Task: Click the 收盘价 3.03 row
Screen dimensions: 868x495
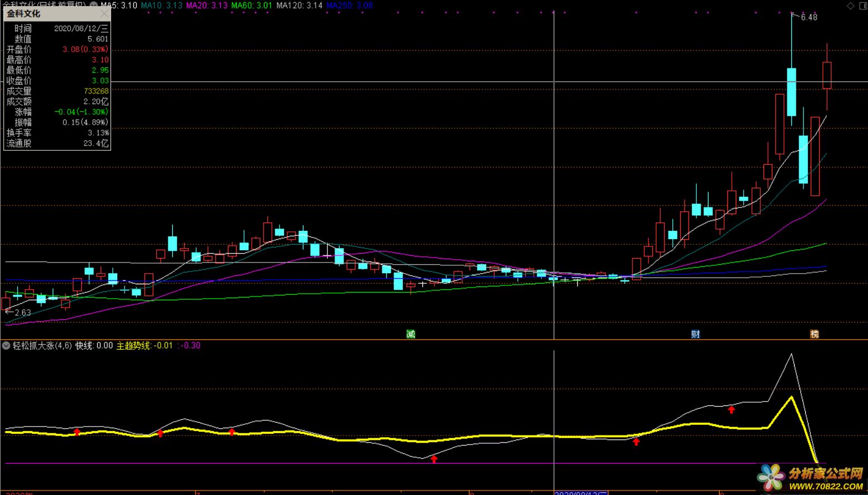Action: 57,81
